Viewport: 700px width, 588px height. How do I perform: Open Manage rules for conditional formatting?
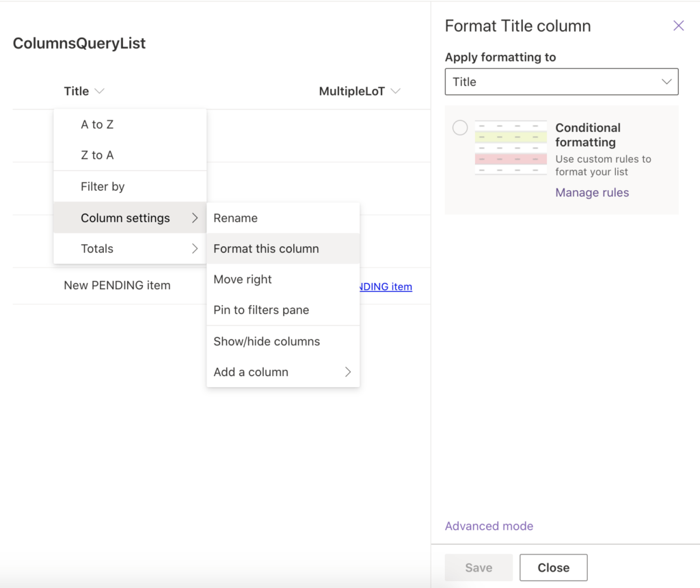(591, 192)
